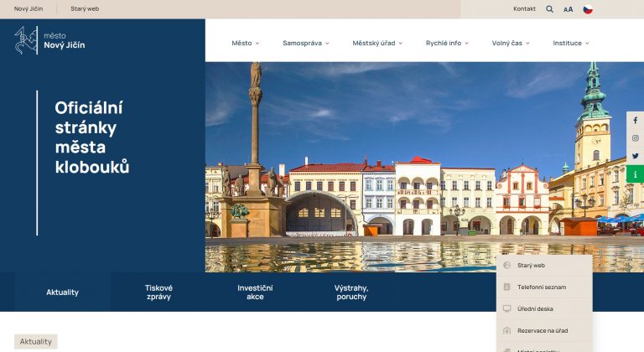Open the Kontakt link

pos(524,8)
